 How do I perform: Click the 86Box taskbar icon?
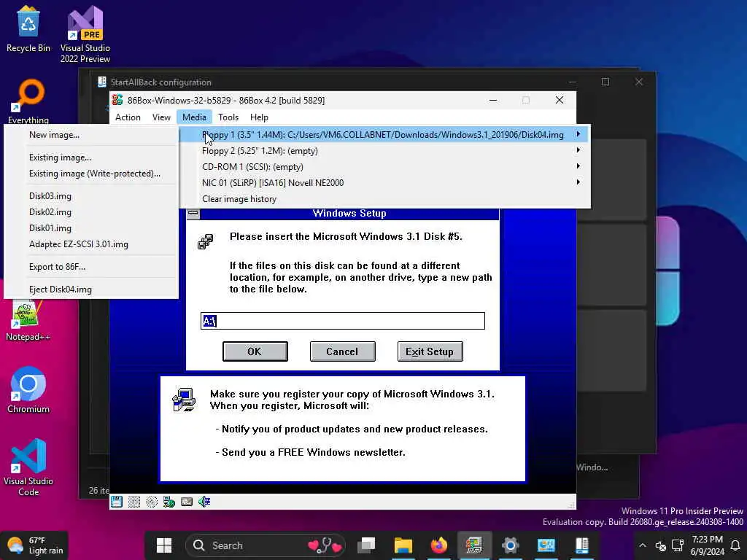tap(474, 545)
